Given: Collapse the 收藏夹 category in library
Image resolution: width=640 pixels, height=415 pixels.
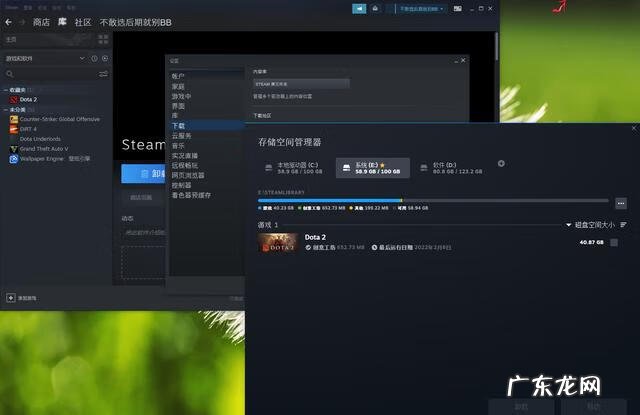Looking at the screenshot, I should [6, 90].
